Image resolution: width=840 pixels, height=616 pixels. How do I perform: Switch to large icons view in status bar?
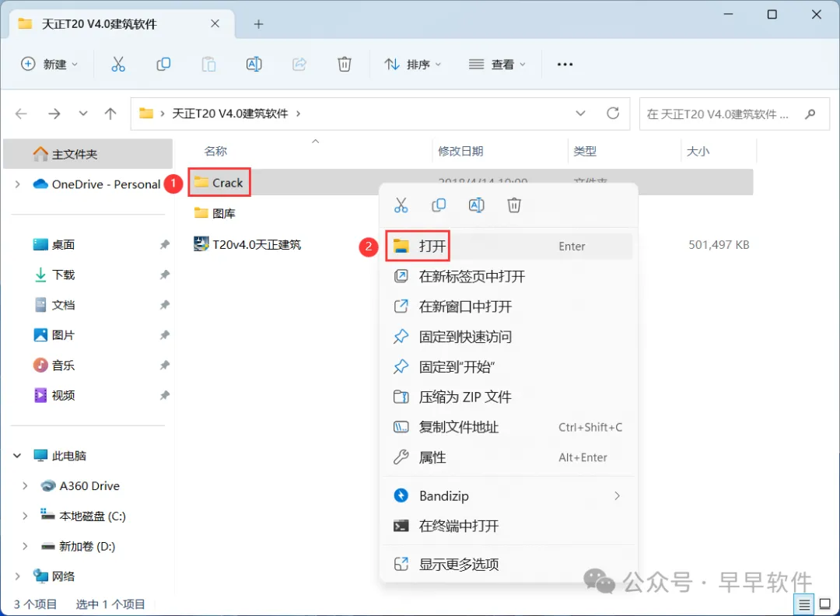point(825,605)
